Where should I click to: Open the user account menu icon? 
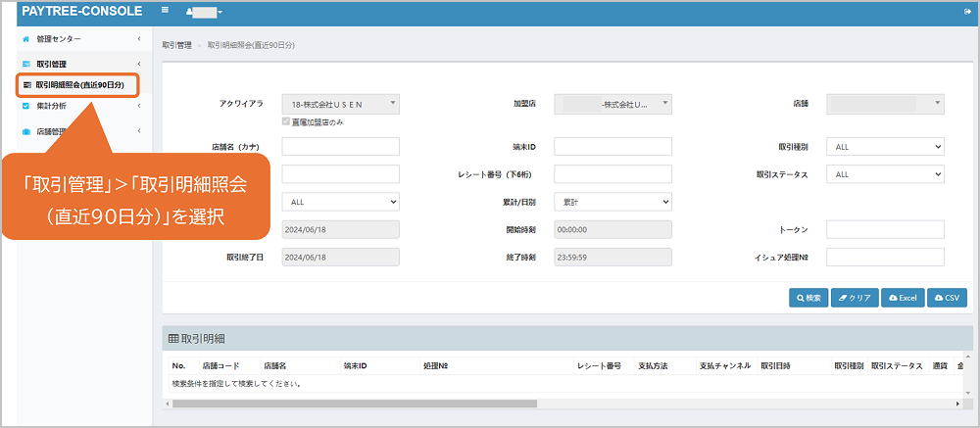click(x=189, y=12)
